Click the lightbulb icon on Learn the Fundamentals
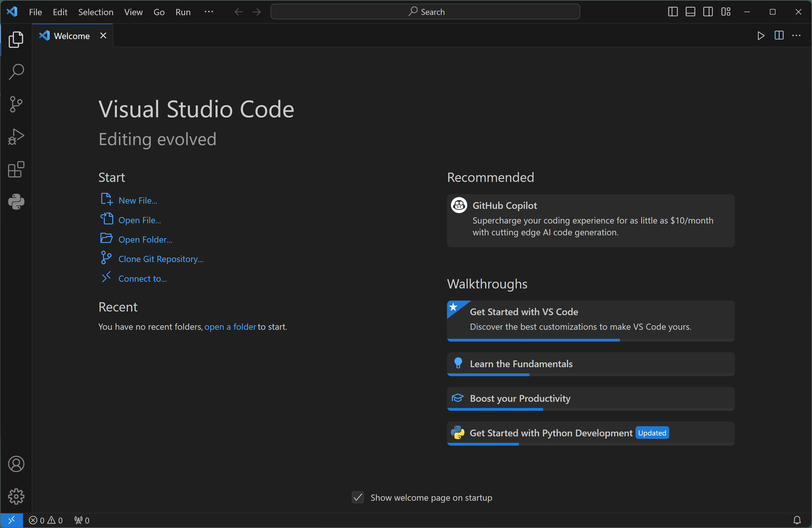 pos(458,363)
